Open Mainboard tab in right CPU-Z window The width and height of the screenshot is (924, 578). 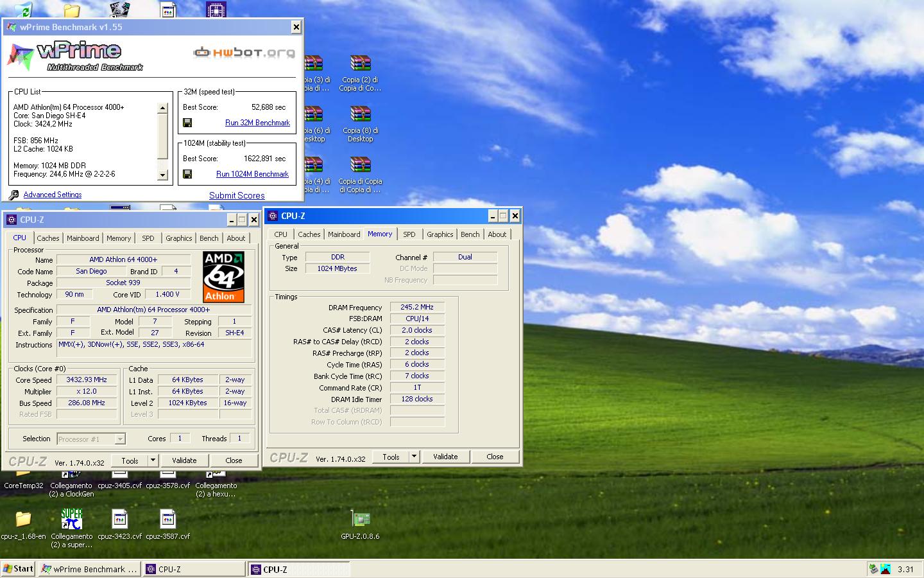point(344,234)
